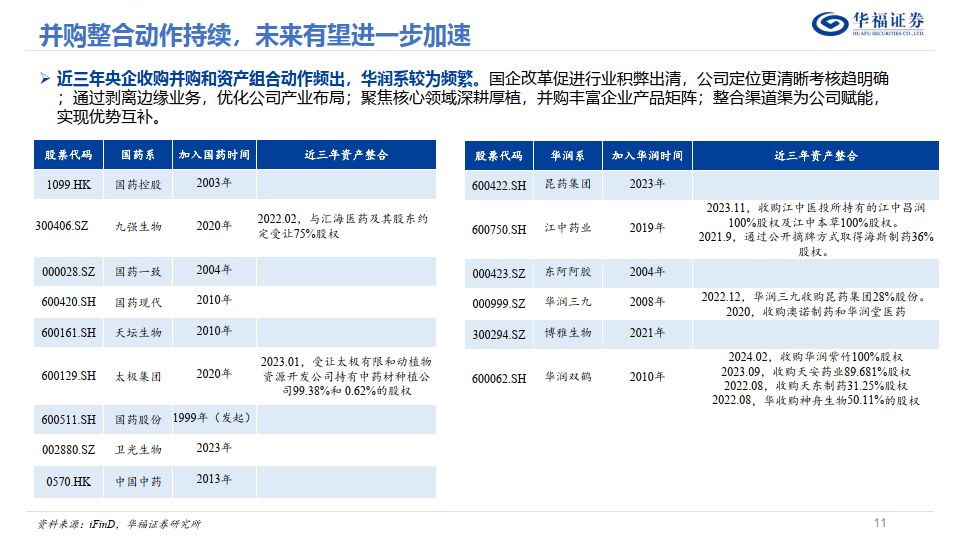The image size is (960, 540).
Task: Select stock code 600161.SH
Action: coord(69,332)
